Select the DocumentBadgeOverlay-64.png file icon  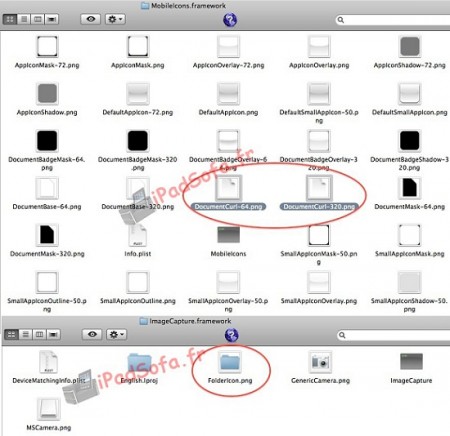tap(228, 141)
